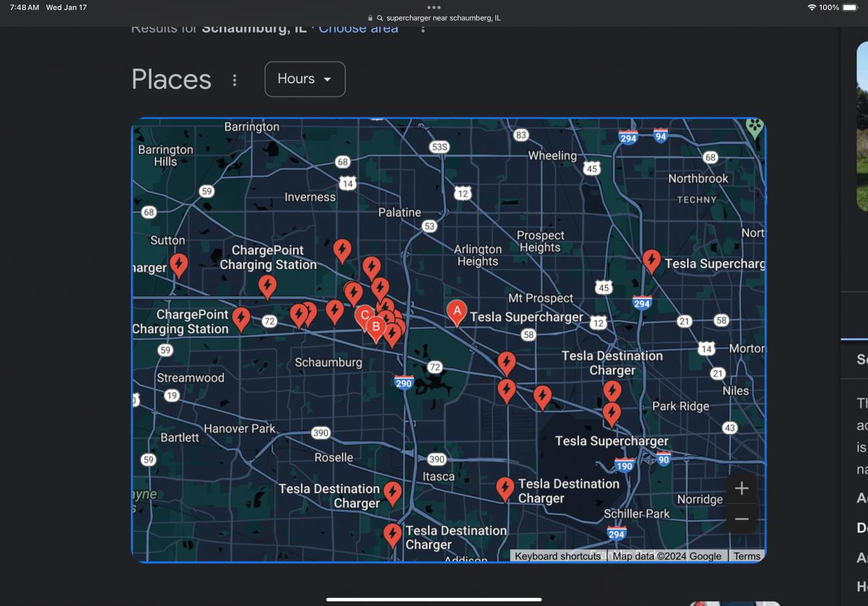The height and width of the screenshot is (606, 868).
Task: Click charger pin beside Northbrook Tesla Supercharger label
Action: coord(652,261)
